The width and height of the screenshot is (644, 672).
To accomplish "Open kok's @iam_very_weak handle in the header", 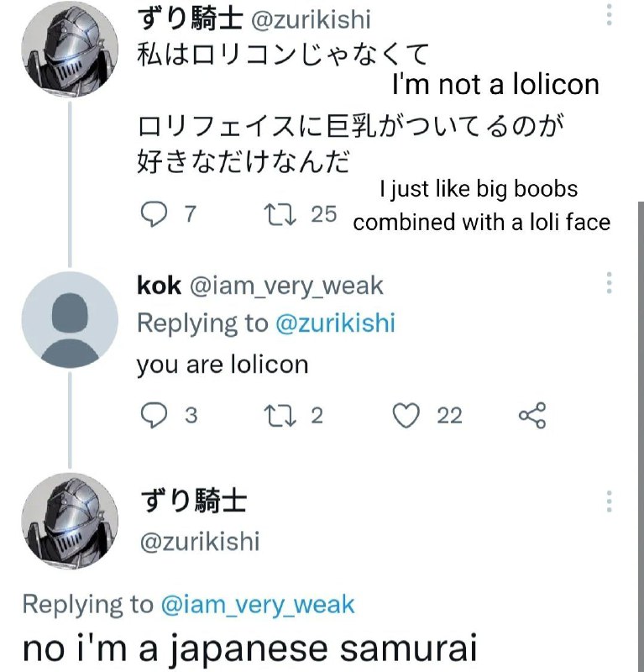I will coord(286,286).
